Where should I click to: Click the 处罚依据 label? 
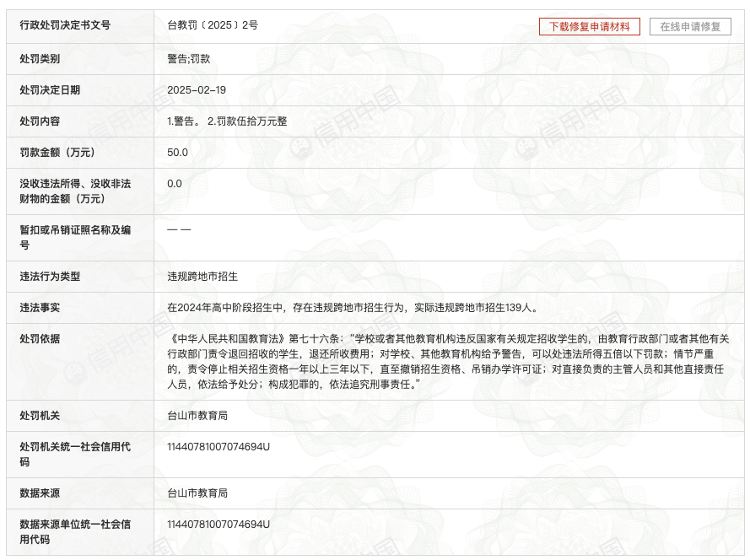(40, 338)
